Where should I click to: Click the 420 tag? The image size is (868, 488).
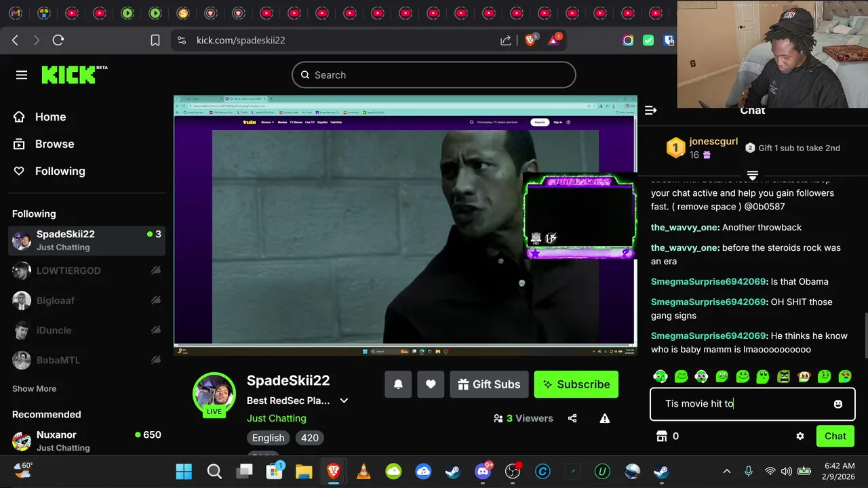310,438
